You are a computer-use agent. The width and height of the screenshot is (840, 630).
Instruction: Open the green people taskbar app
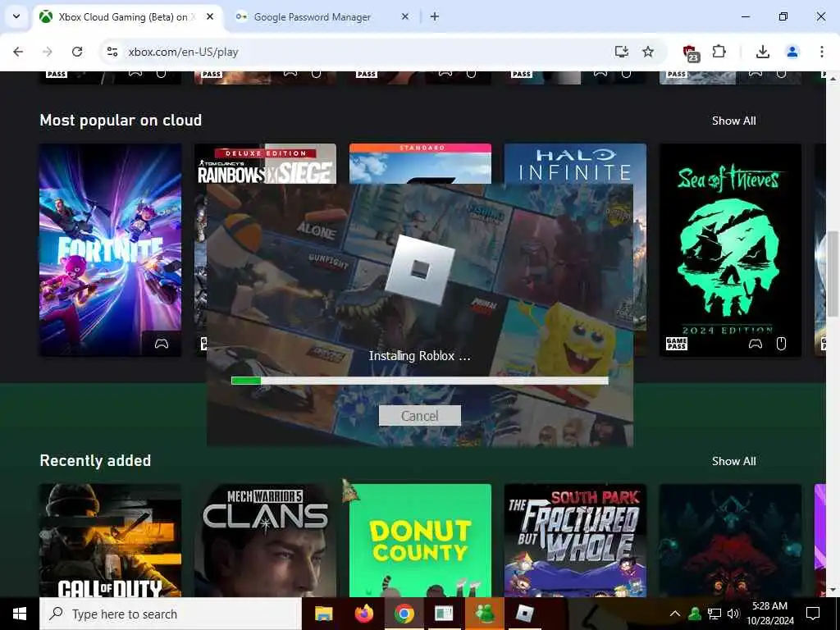[484, 614]
